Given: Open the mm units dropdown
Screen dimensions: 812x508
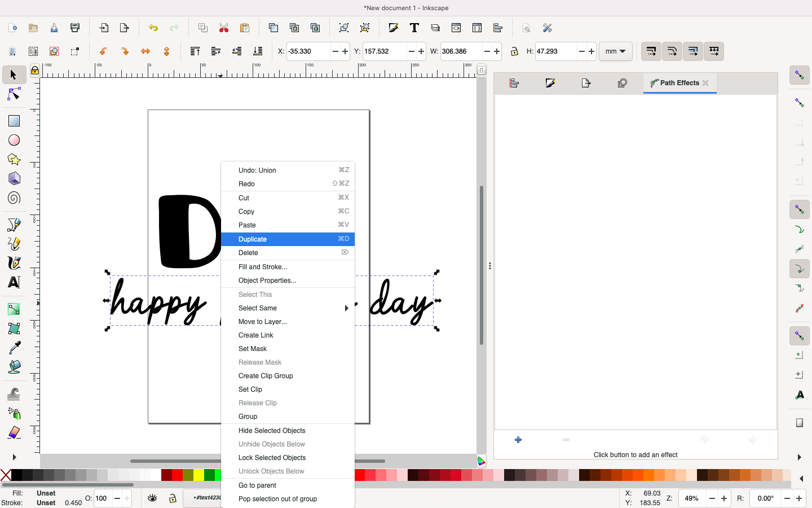Looking at the screenshot, I should 615,51.
